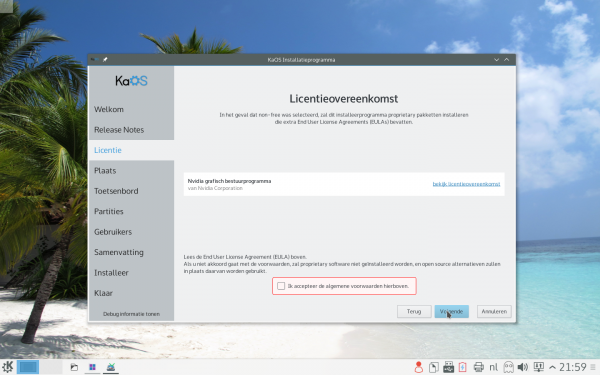The image size is (600, 375).
Task: Click the battery status tray icon
Action: click(462, 367)
